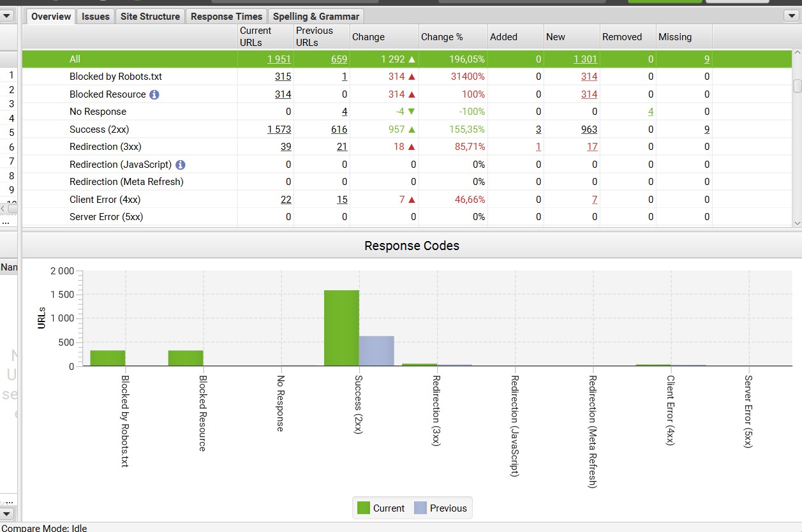802x532 pixels.
Task: Select the Redirection (Meta Refresh) row label
Action: [x=126, y=182]
